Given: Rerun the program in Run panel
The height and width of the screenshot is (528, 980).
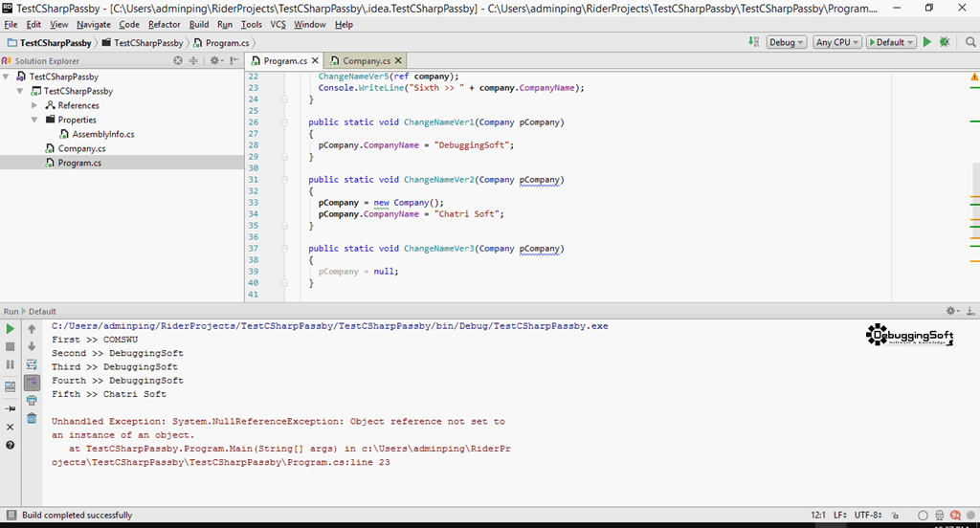Looking at the screenshot, I should click(x=10, y=329).
